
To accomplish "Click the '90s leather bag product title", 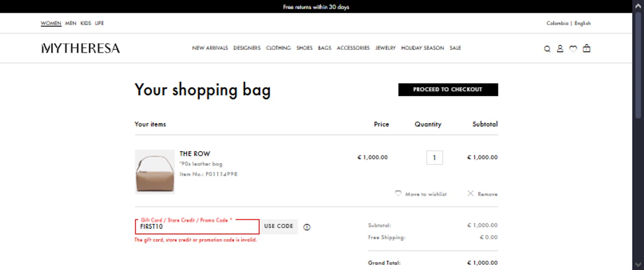I will click(x=201, y=164).
